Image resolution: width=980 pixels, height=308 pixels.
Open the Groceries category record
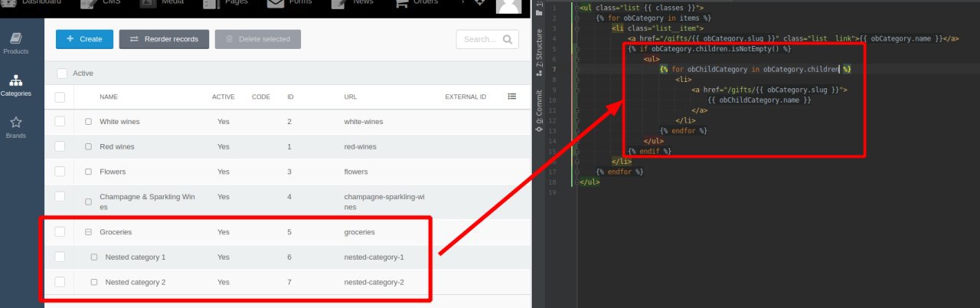pyautogui.click(x=116, y=231)
